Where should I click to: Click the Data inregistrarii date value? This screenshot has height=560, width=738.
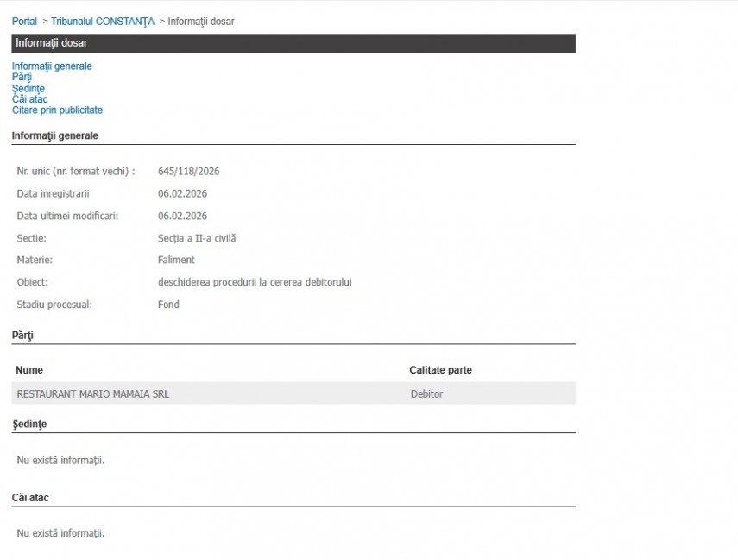tap(182, 193)
